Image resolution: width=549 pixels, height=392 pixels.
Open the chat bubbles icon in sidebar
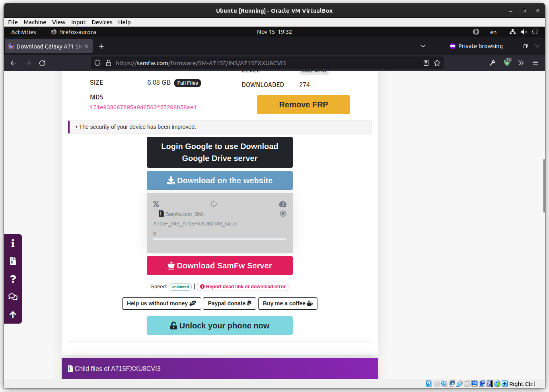pos(13,297)
